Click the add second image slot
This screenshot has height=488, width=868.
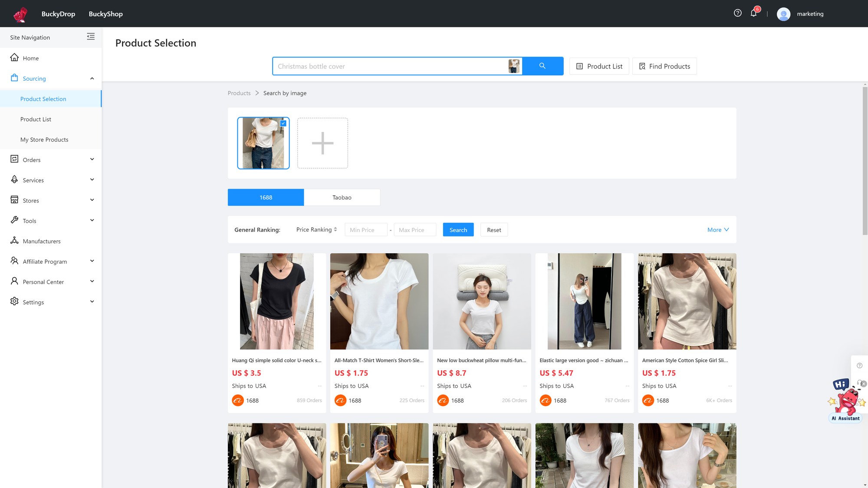click(322, 143)
